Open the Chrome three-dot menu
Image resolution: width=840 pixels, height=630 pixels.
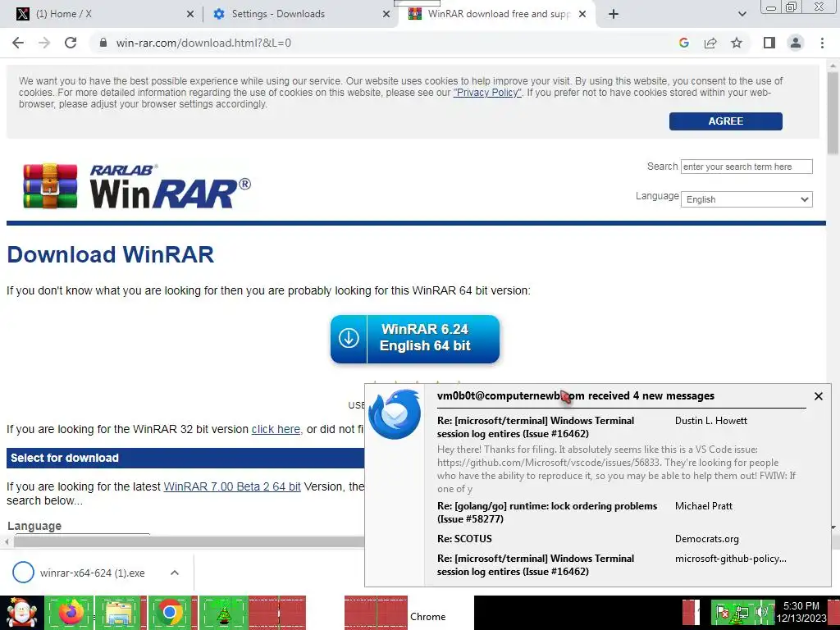click(822, 43)
